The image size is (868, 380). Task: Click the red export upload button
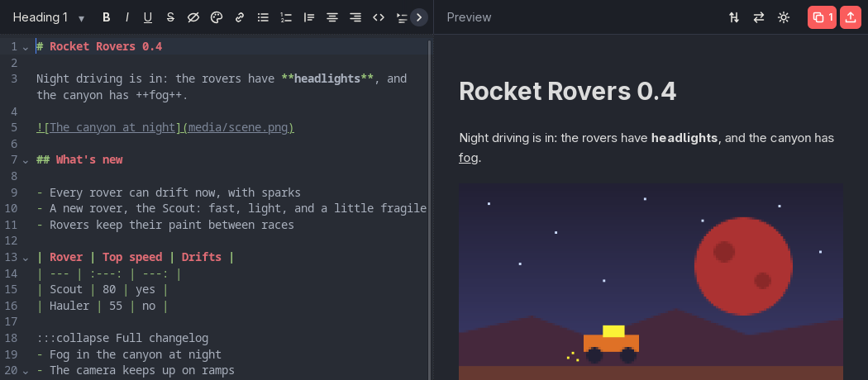click(851, 17)
